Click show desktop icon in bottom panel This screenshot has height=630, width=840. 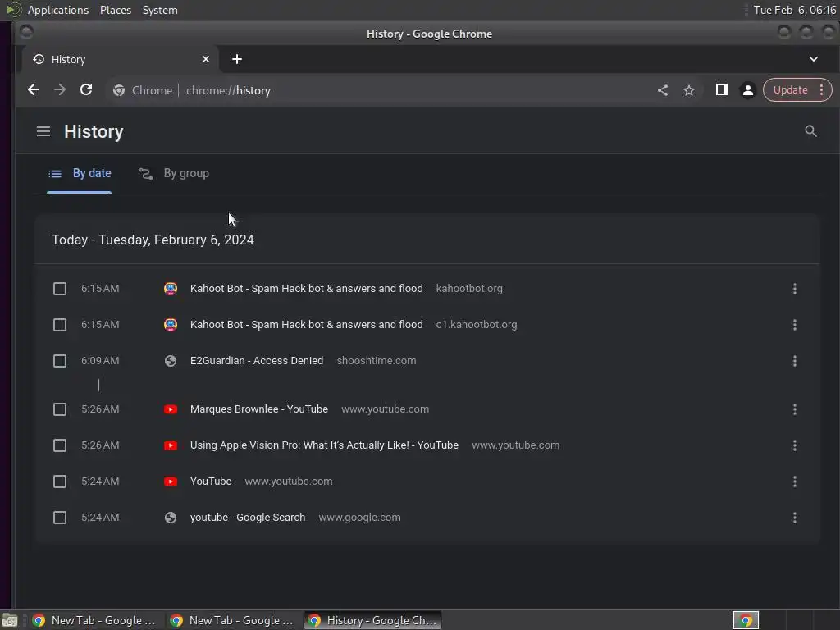[9, 620]
